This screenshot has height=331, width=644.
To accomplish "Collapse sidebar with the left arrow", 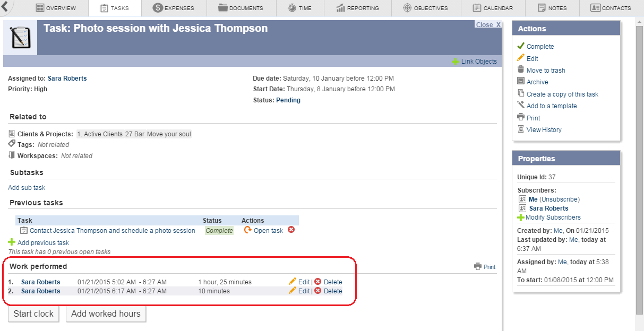I will pos(4,7).
